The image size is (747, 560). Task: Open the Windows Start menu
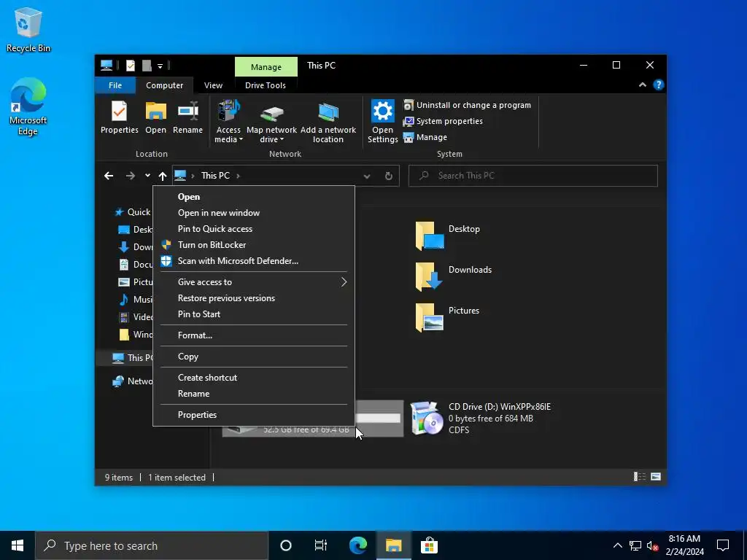coord(18,545)
